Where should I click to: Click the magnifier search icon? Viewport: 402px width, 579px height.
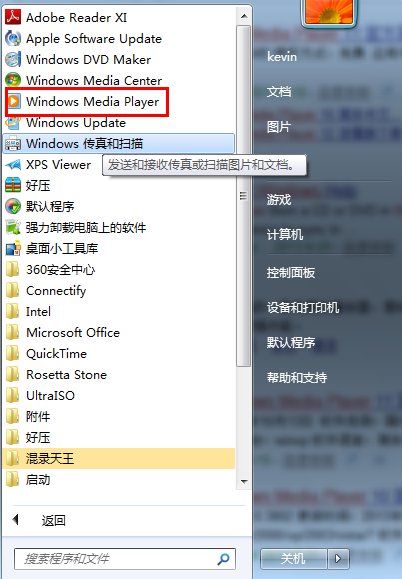[223, 559]
